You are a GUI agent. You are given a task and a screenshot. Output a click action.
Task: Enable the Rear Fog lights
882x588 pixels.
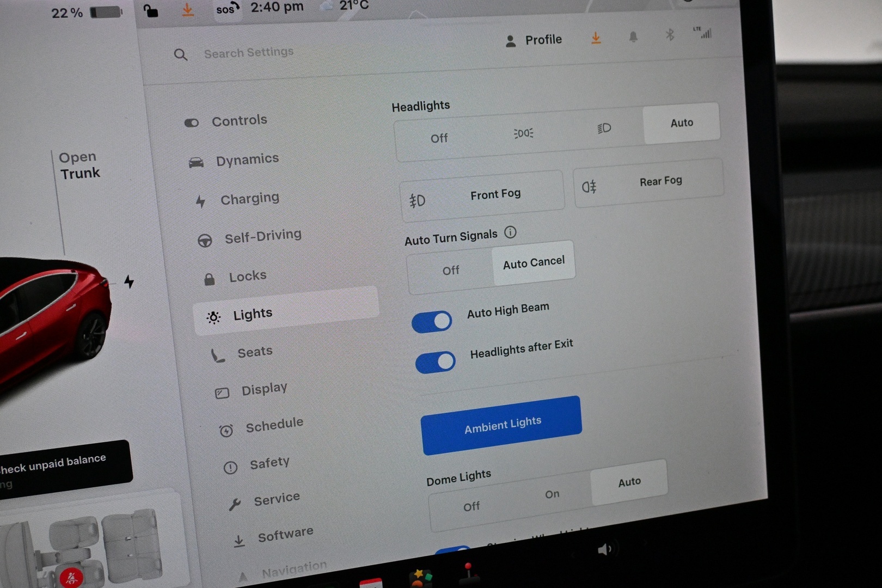[x=648, y=183]
